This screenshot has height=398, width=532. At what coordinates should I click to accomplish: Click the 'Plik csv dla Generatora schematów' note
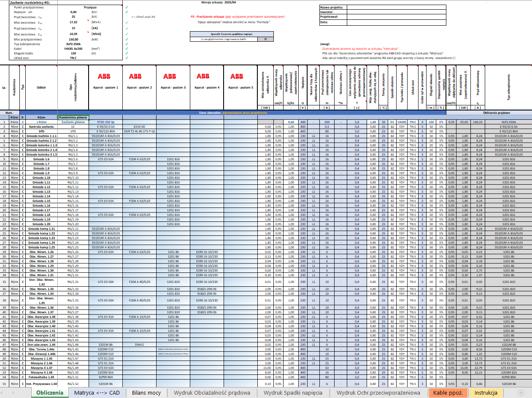point(383,53)
